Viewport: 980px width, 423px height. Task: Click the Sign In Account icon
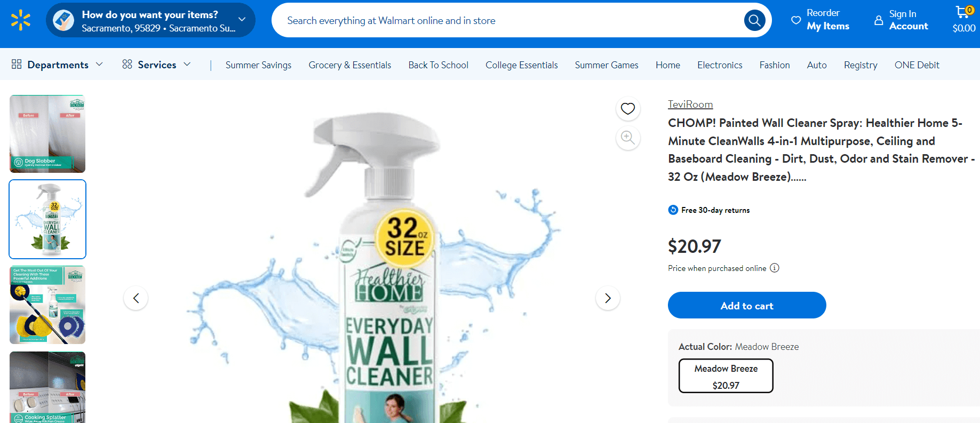(x=880, y=20)
